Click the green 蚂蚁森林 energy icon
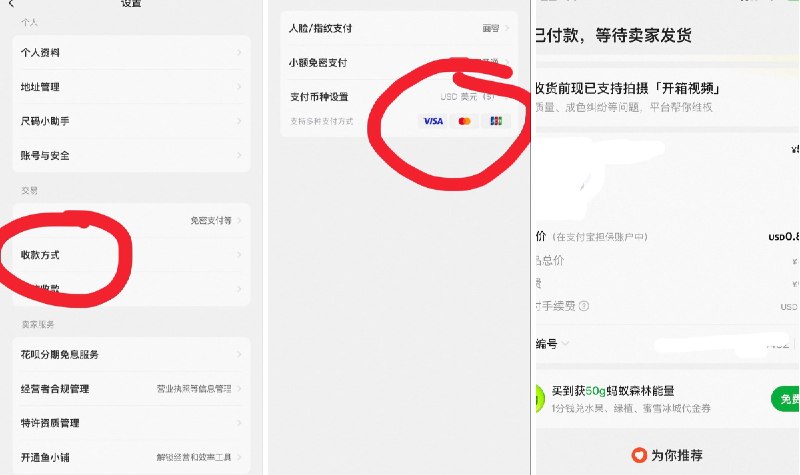Viewport: 800px width, 475px height. click(x=539, y=398)
